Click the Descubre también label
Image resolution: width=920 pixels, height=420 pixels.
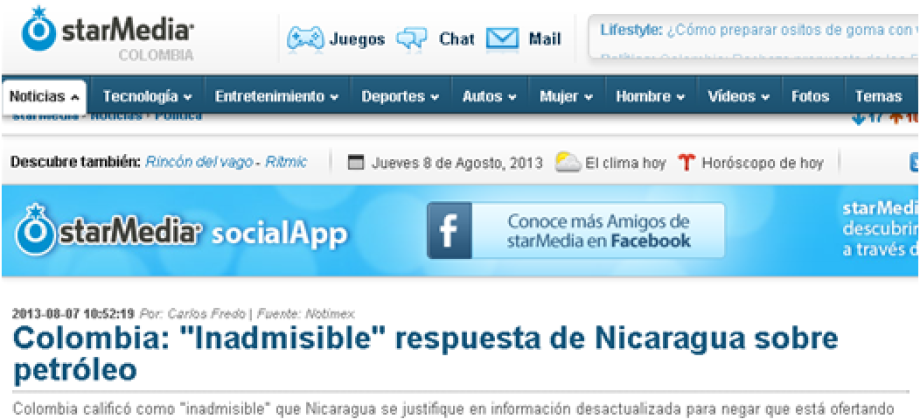pyautogui.click(x=75, y=162)
